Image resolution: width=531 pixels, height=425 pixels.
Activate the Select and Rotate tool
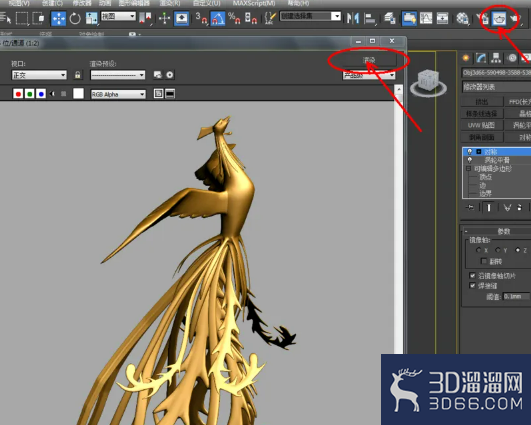[75, 18]
